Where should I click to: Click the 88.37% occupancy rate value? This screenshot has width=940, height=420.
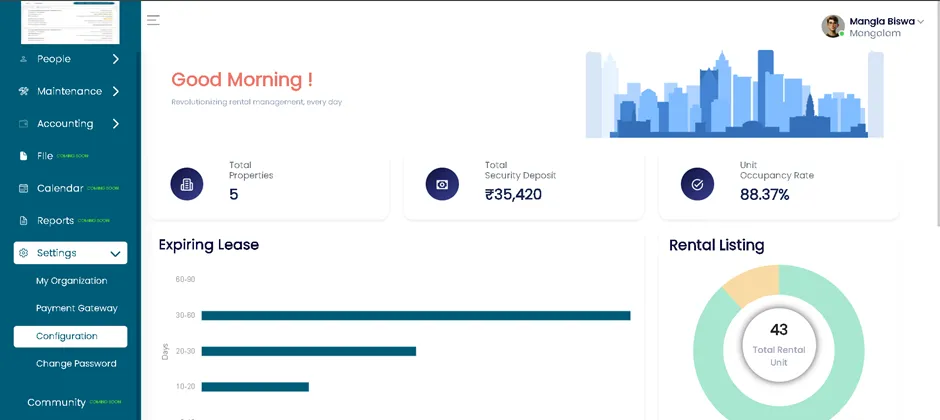(764, 194)
